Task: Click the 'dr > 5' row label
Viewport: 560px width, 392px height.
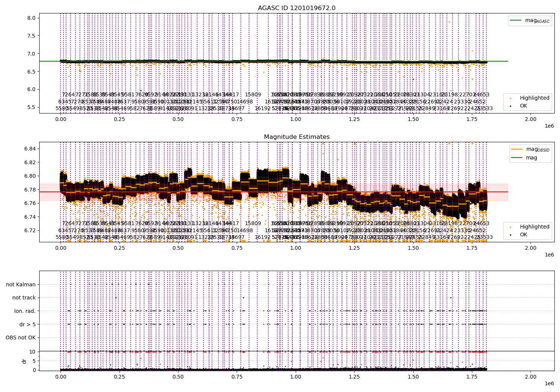Action: coord(28,324)
